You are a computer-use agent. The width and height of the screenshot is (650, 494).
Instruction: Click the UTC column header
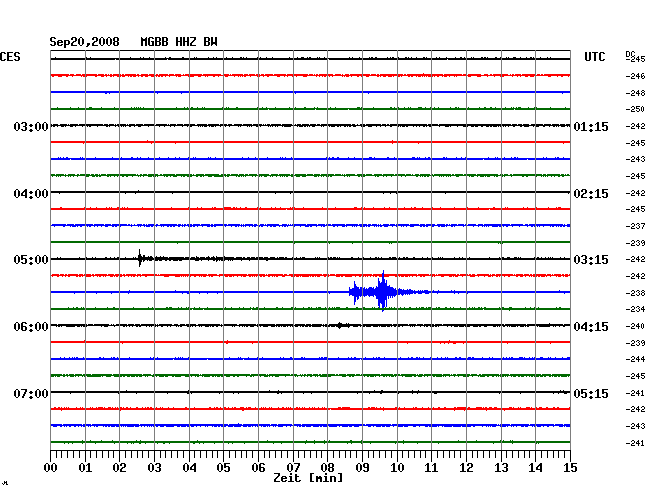[594, 57]
